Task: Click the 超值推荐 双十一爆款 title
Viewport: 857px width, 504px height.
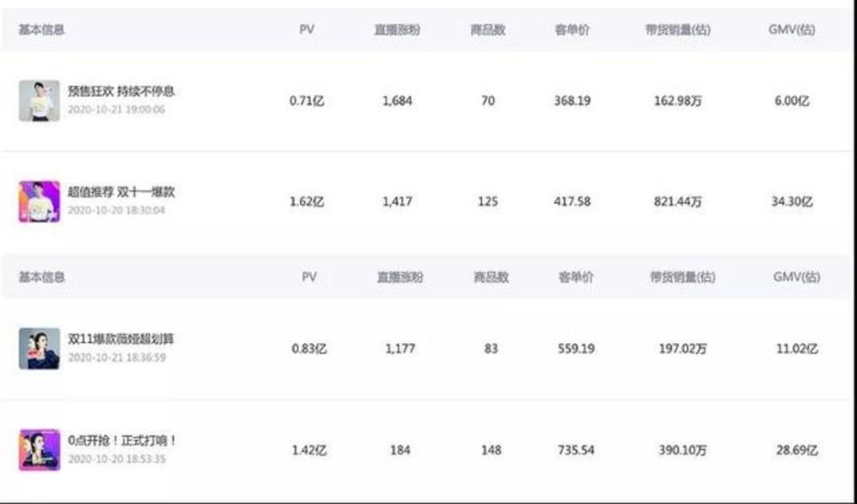Action: pos(122,192)
